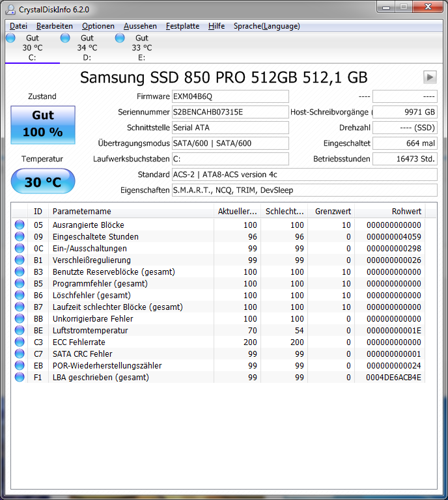Click status orb of Benutzte Reserveblöcke row

click(20, 271)
